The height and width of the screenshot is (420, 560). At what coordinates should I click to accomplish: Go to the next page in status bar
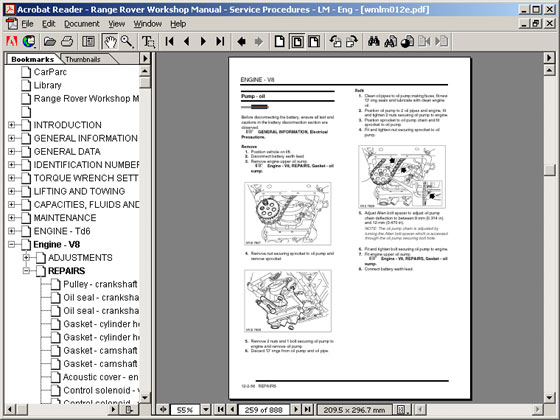tap(296, 409)
